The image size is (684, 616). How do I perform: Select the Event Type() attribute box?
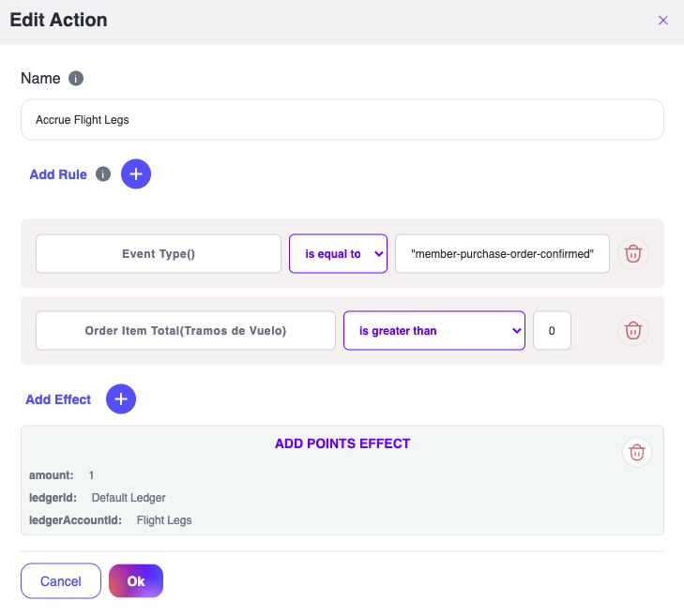point(159,254)
